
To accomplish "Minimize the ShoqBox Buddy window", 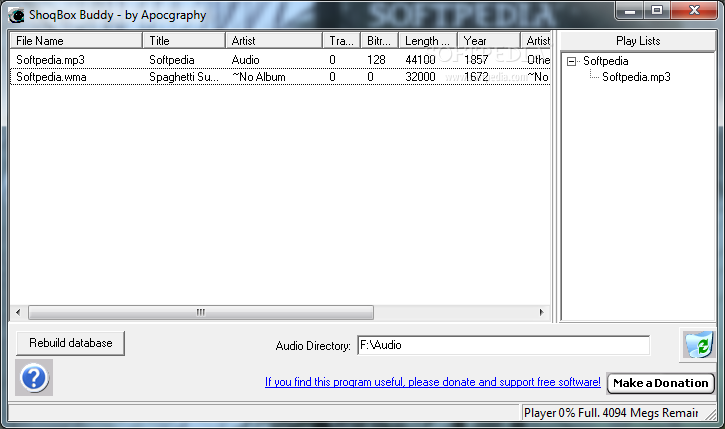I will pyautogui.click(x=630, y=11).
